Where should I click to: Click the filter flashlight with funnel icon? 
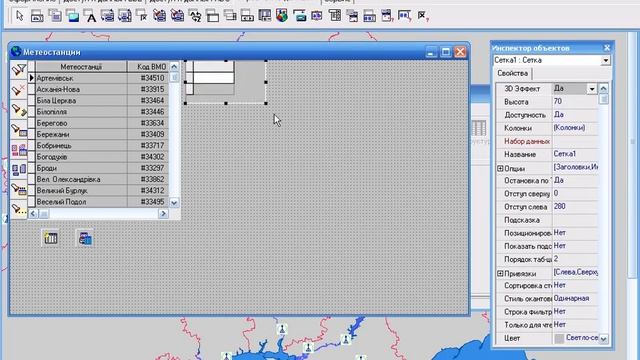click(18, 70)
